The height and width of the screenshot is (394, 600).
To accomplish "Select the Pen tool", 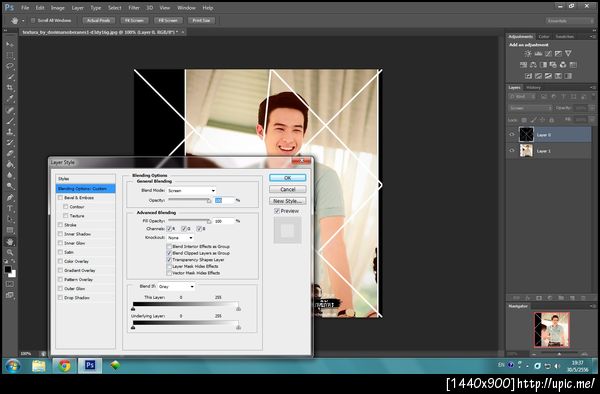I will point(10,197).
